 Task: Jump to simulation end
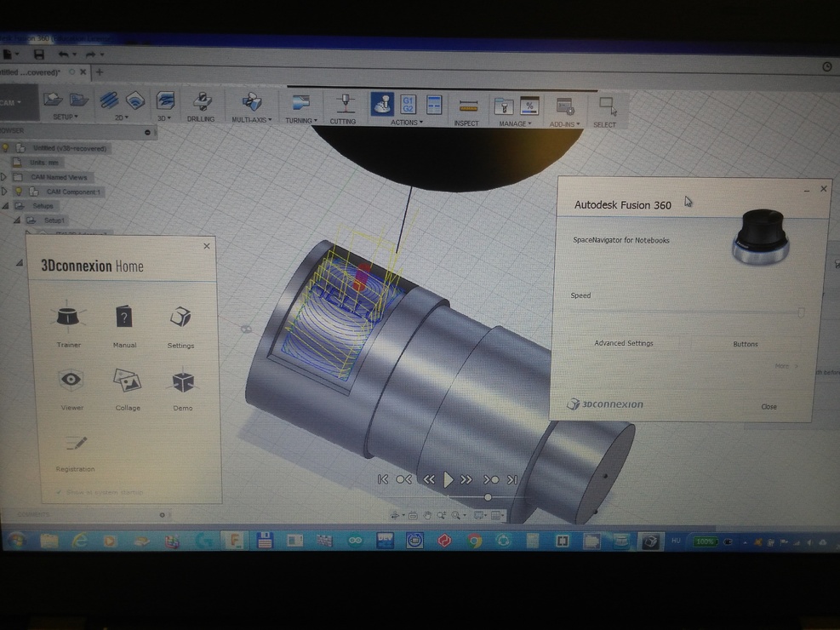point(512,480)
